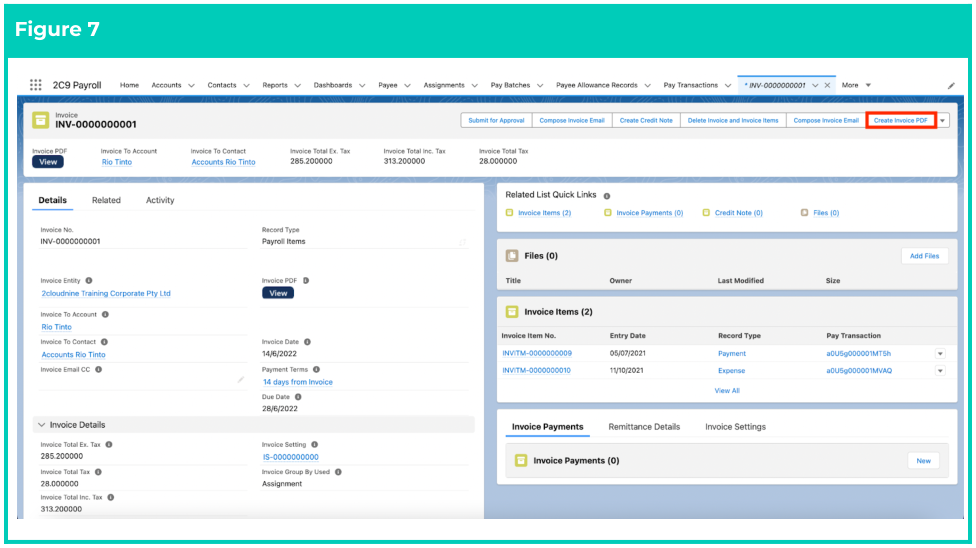The image size is (976, 548).
Task: Open Pay Batches navigation dropdown arrow
Action: (540, 85)
